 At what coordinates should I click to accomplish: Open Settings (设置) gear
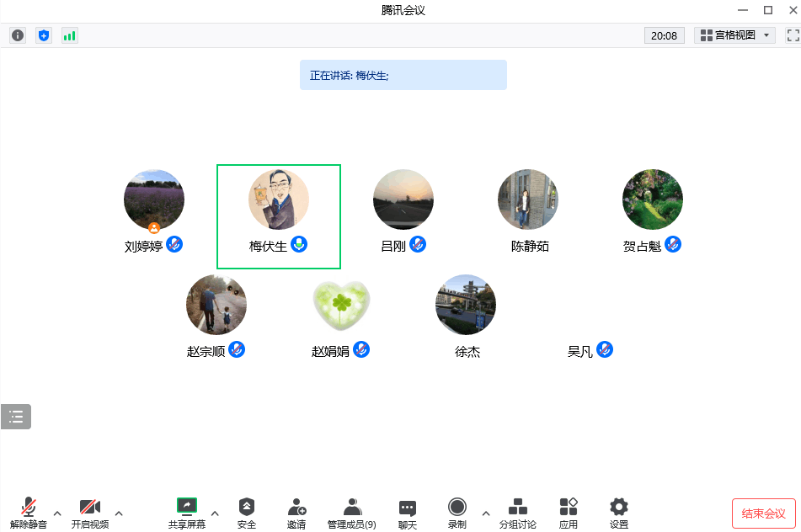click(x=619, y=512)
